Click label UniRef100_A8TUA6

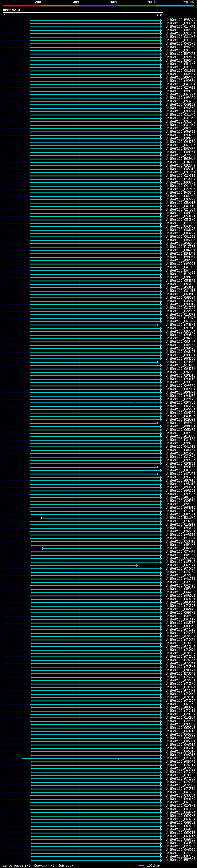[180, 474]
